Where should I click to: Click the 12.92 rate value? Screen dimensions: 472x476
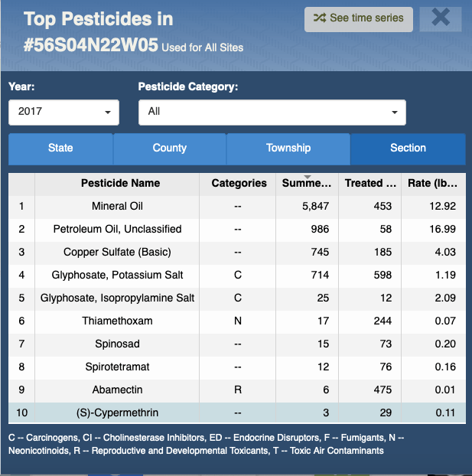(443, 207)
